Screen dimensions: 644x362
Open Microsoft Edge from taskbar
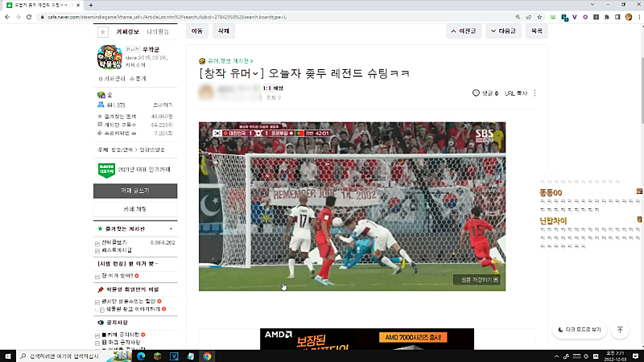(x=141, y=356)
